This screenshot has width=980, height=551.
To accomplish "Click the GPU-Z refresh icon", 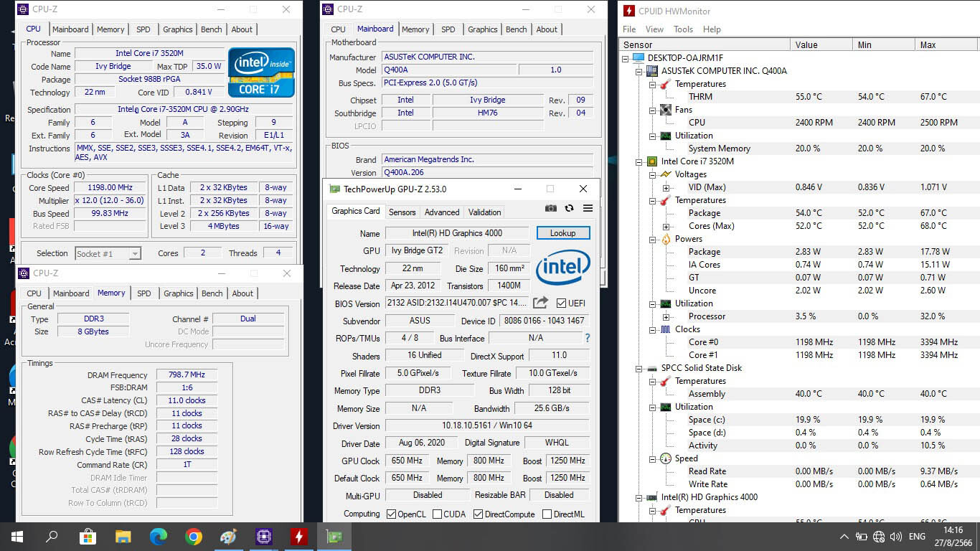I will [x=569, y=208].
